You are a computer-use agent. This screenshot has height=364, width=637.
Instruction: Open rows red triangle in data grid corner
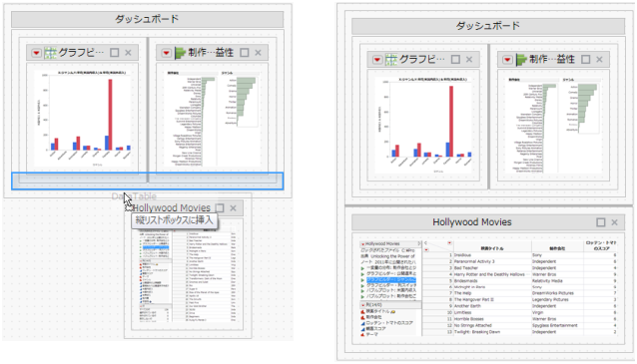[x=426, y=250]
